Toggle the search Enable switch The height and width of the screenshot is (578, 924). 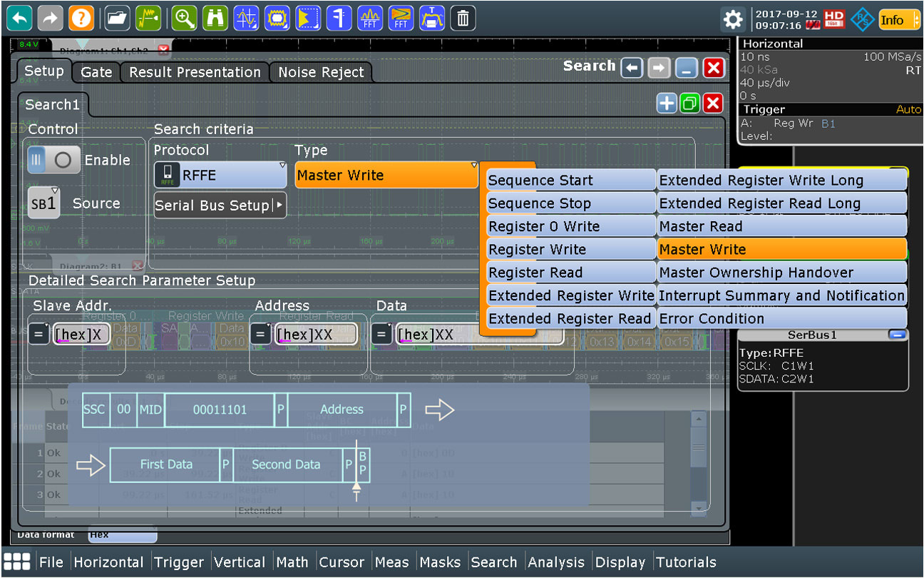point(54,160)
